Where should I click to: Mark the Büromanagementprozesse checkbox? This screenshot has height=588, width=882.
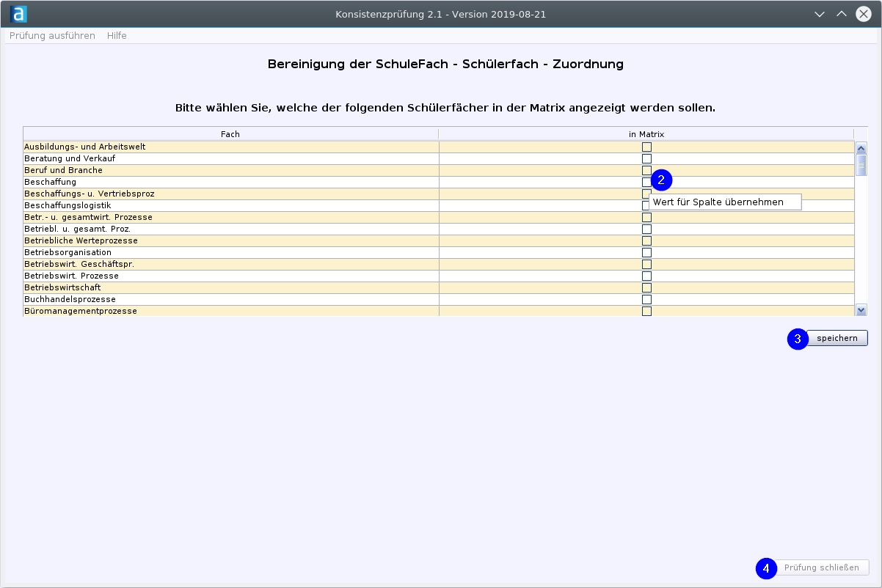(646, 311)
